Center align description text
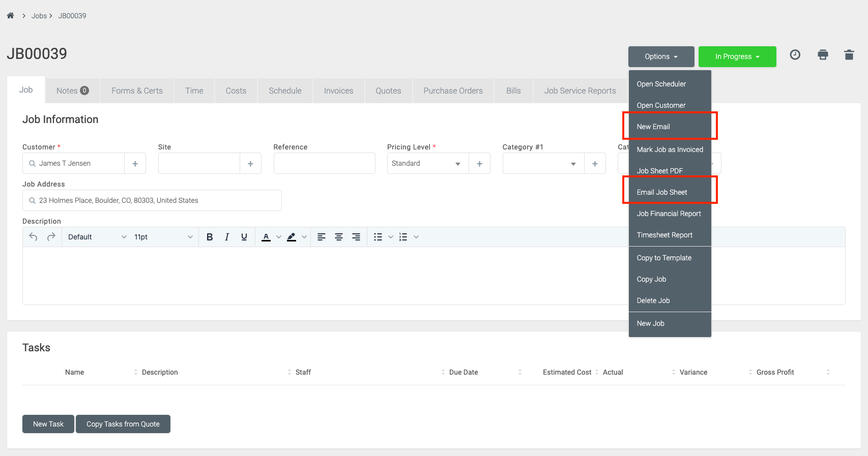The image size is (868, 456). [339, 237]
